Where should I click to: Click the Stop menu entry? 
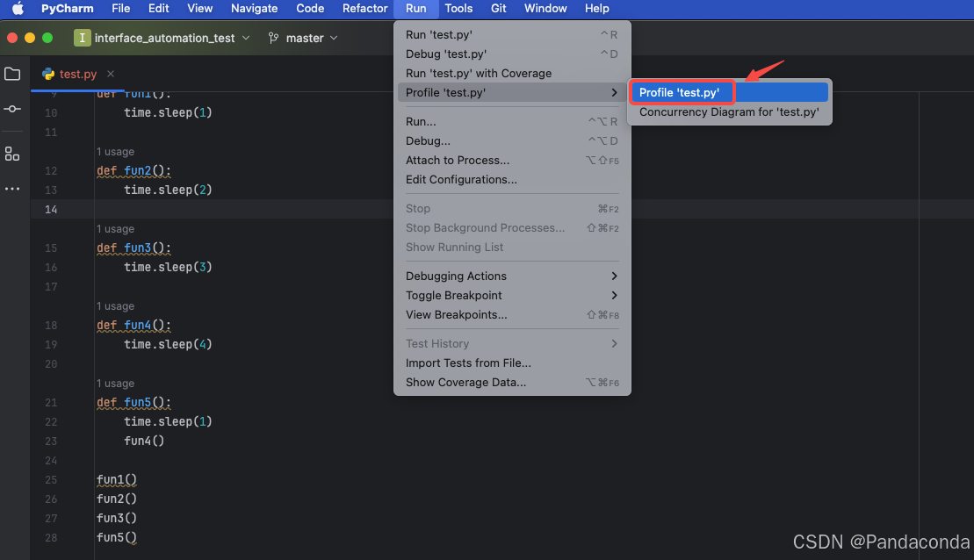512,209
